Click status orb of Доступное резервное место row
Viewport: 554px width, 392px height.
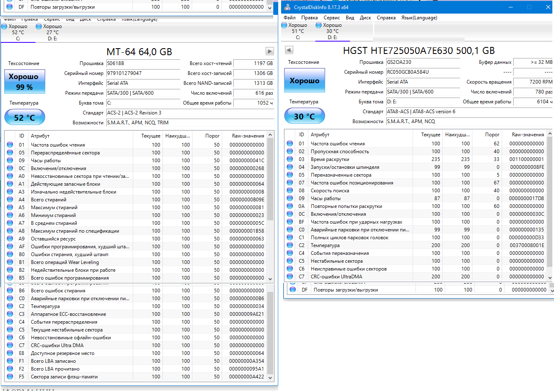(x=10, y=353)
